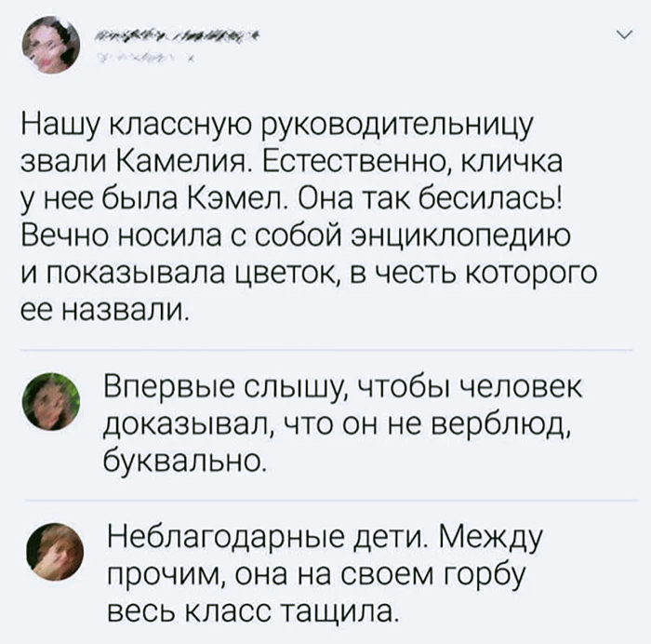Open the tweet options chevron menu

[623, 36]
